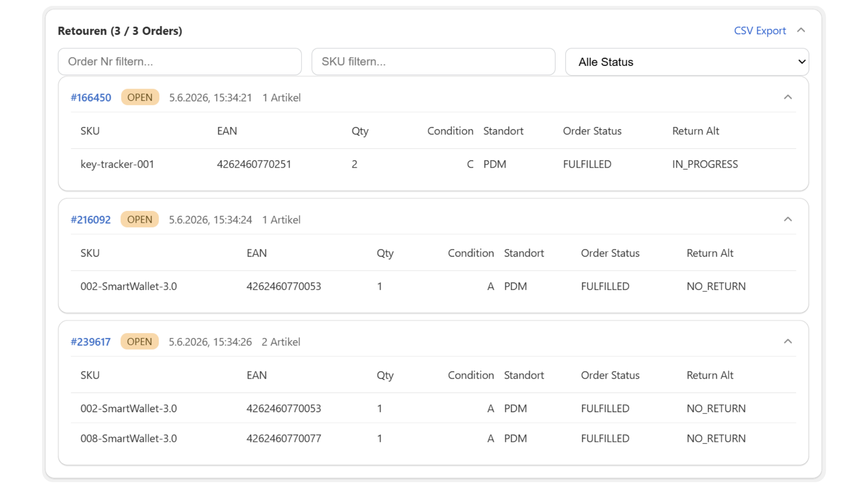The image size is (868, 488).
Task: Collapse order #239617 details
Action: point(788,341)
